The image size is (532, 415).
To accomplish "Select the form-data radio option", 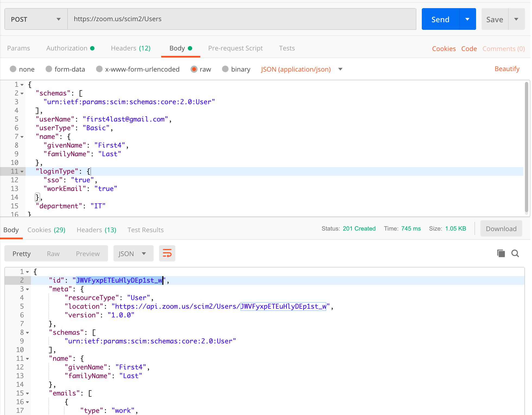I will tap(49, 69).
